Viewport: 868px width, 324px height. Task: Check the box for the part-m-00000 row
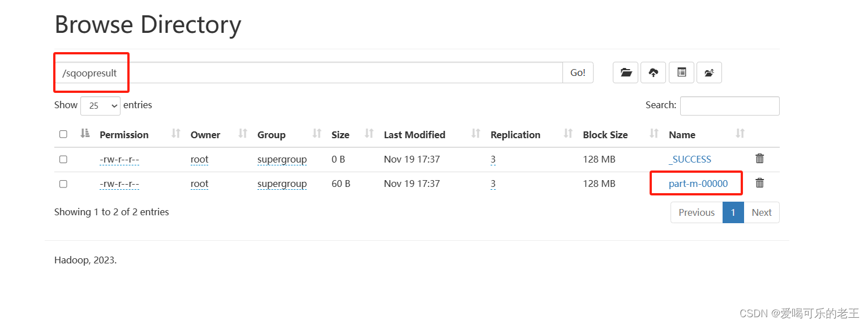(63, 184)
